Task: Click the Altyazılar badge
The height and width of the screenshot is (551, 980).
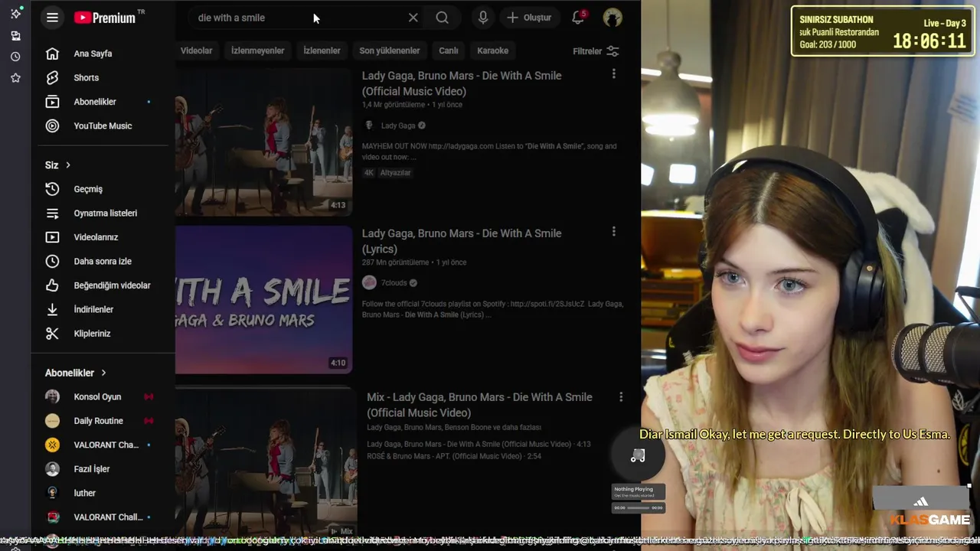Action: (396, 173)
